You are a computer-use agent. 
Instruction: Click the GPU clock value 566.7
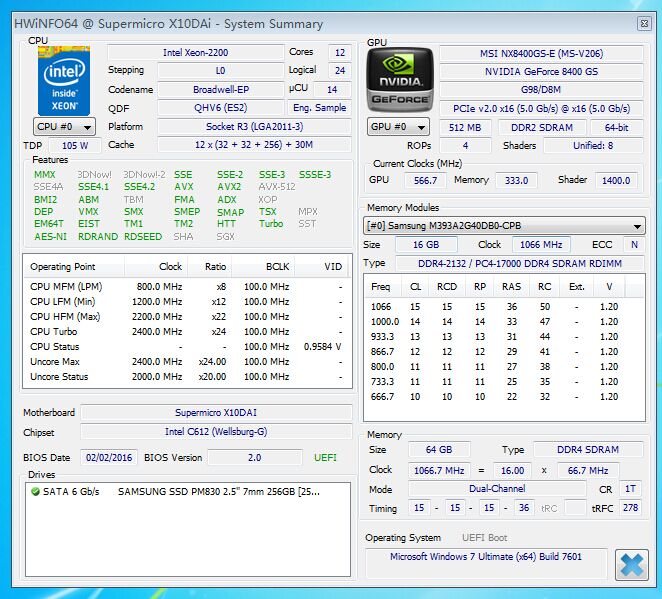[x=425, y=181]
